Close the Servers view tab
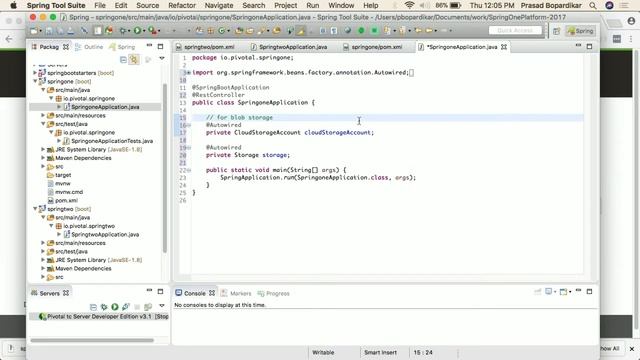640x360 pixels. point(66,293)
